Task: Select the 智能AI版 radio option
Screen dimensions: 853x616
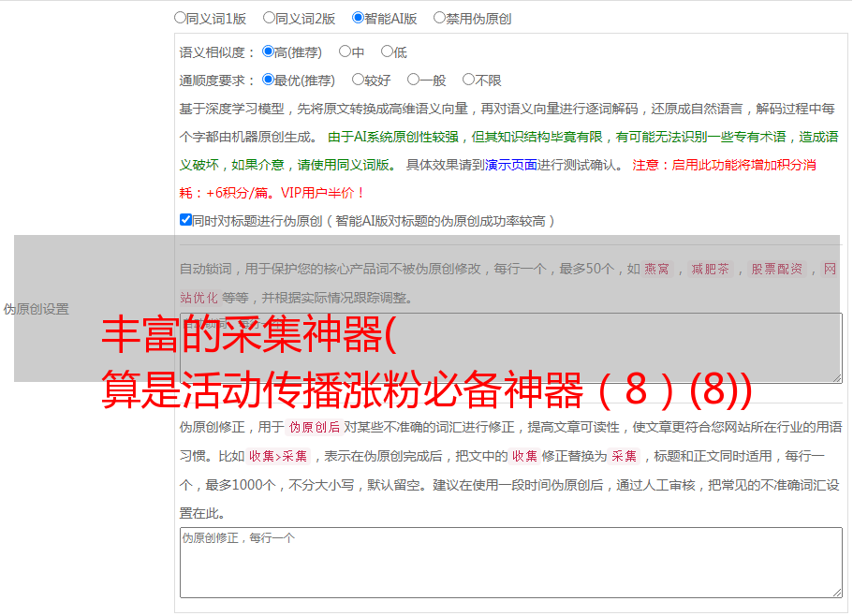Action: [358, 18]
